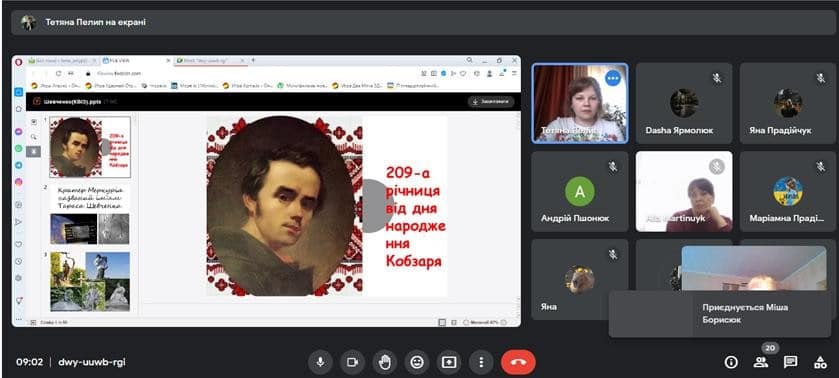Open the Messenger icon in Opera sidebar
The height and width of the screenshot is (378, 839).
[19, 131]
